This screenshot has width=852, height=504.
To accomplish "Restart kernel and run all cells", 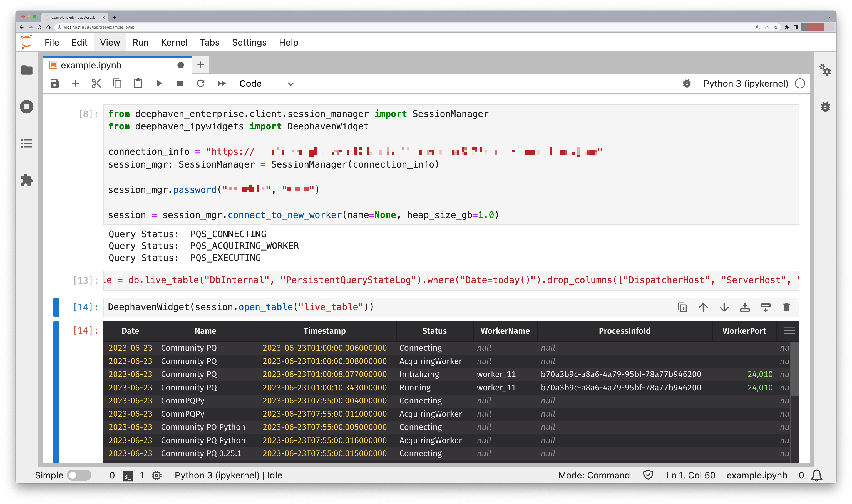I will click(x=222, y=84).
